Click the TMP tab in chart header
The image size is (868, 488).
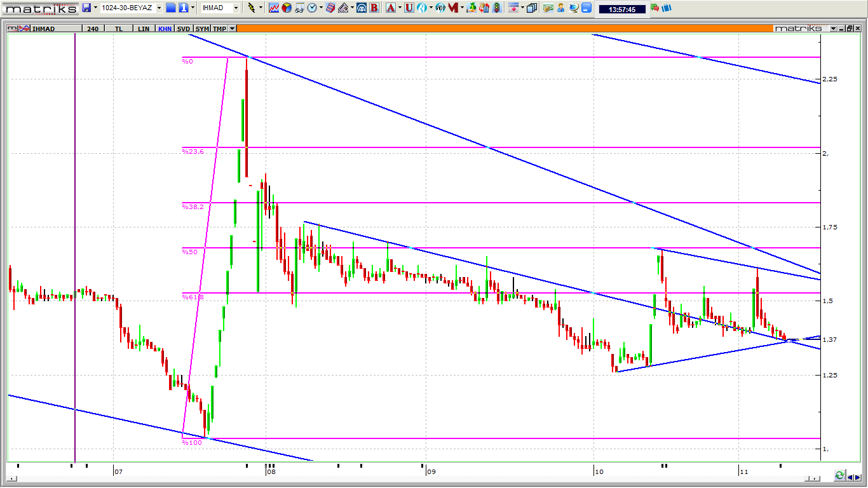[219, 29]
